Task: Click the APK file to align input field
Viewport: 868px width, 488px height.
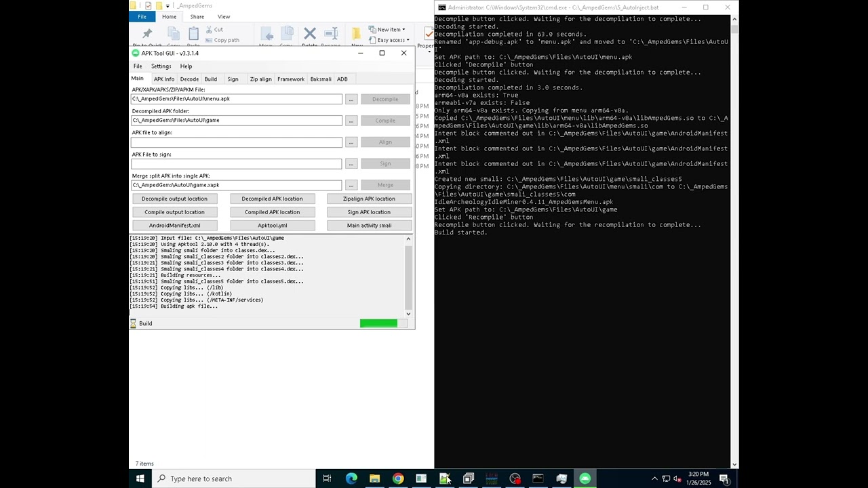Action: 237,142
